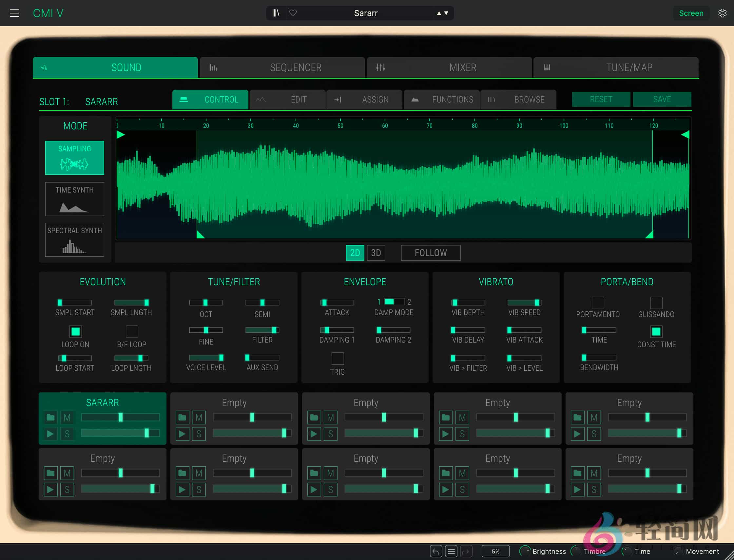Open the FUNCTIONS sub-tab
734x560 pixels.
coord(453,99)
